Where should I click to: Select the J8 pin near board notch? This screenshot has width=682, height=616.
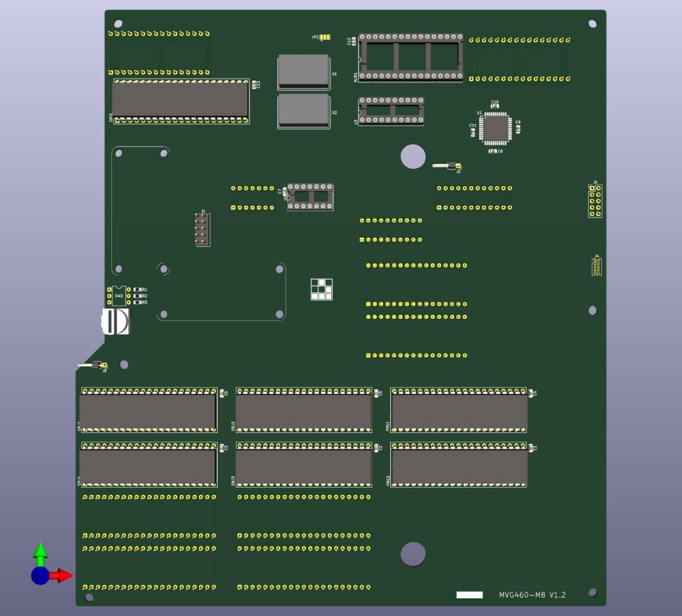pos(93,365)
